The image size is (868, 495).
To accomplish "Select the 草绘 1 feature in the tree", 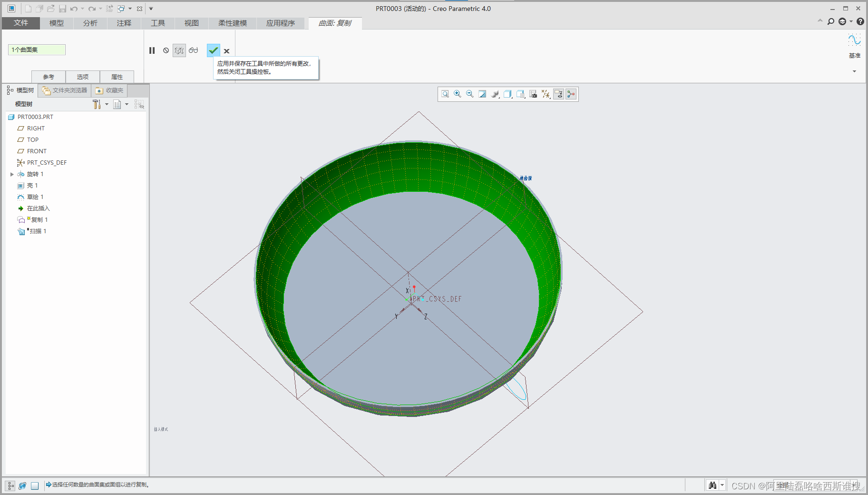I will tap(35, 197).
